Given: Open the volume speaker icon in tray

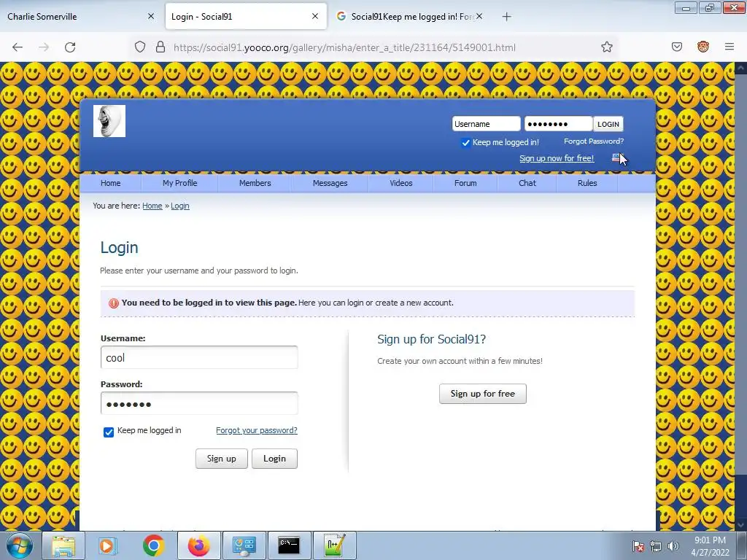Looking at the screenshot, I should pos(673,546).
